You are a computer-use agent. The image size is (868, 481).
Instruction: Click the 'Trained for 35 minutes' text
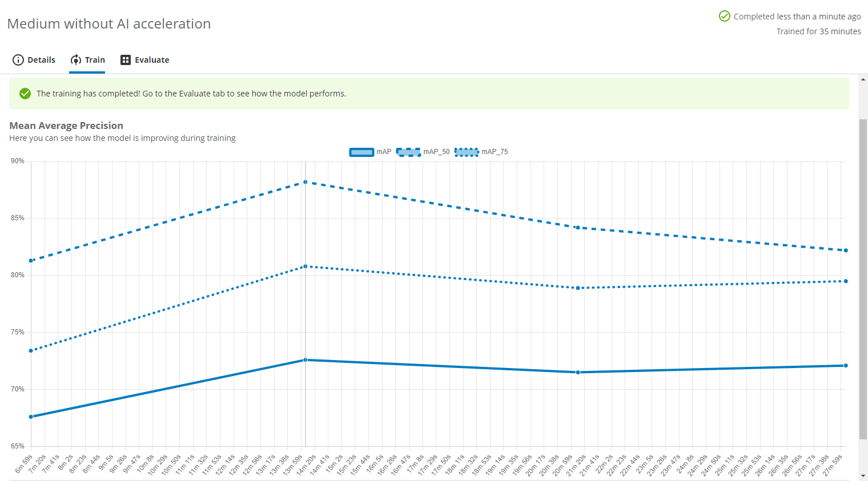818,31
